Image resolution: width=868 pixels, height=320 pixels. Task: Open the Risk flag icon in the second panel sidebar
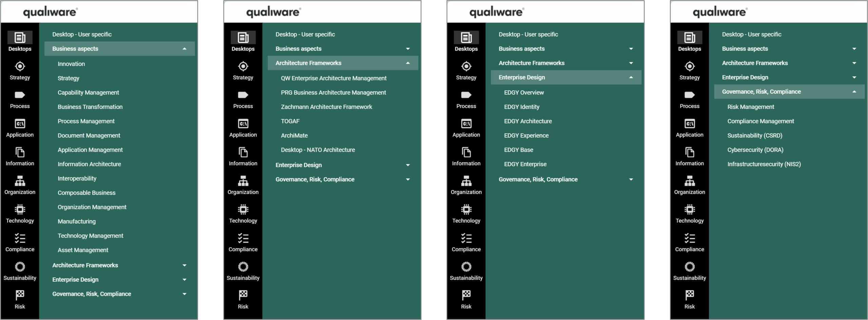click(243, 295)
